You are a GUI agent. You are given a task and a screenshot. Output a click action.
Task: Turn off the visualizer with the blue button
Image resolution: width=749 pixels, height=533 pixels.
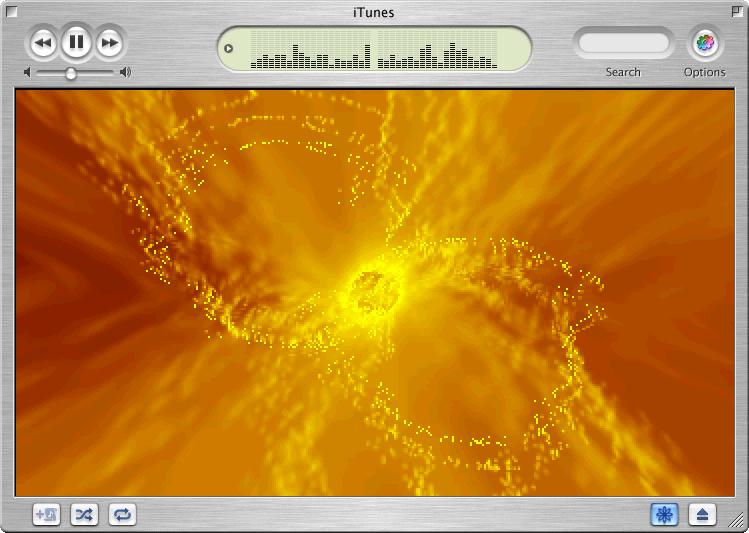(x=664, y=514)
